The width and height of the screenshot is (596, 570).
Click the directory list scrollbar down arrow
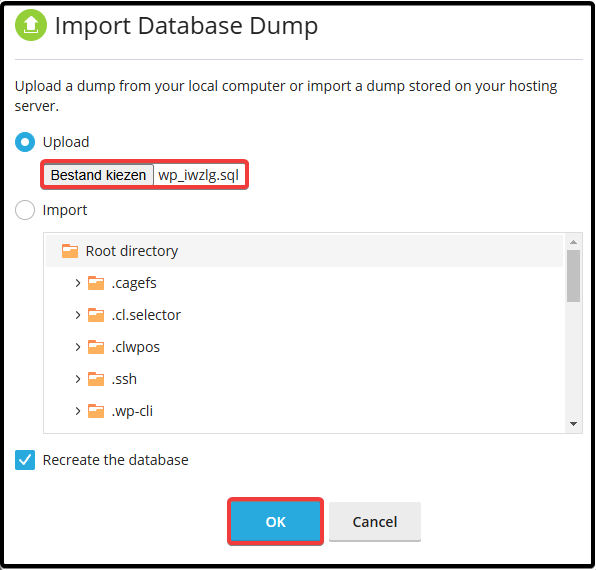point(574,424)
